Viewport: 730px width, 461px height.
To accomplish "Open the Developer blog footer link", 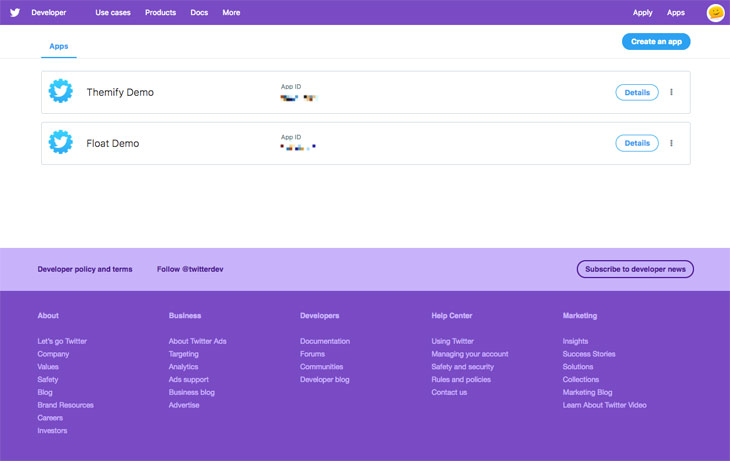I will (x=324, y=380).
